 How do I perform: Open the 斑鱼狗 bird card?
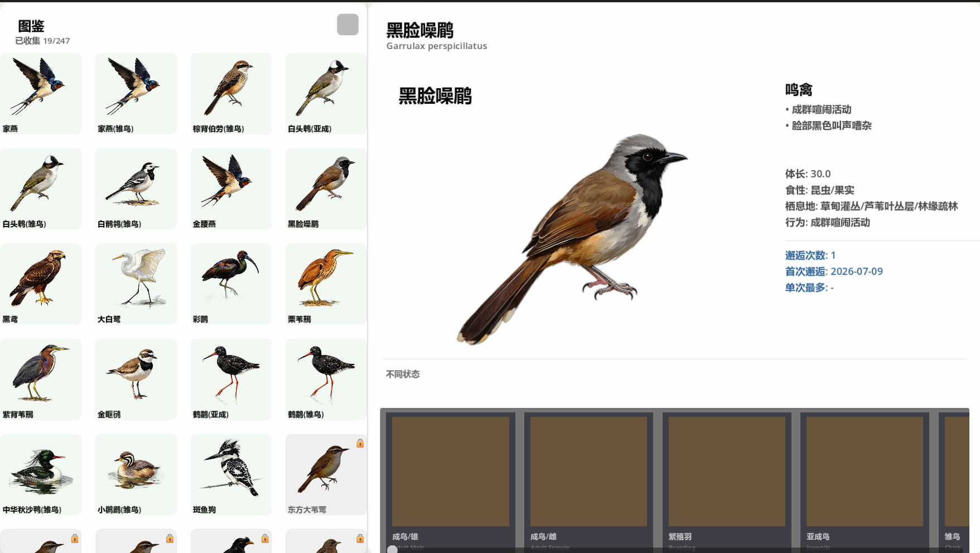(231, 474)
